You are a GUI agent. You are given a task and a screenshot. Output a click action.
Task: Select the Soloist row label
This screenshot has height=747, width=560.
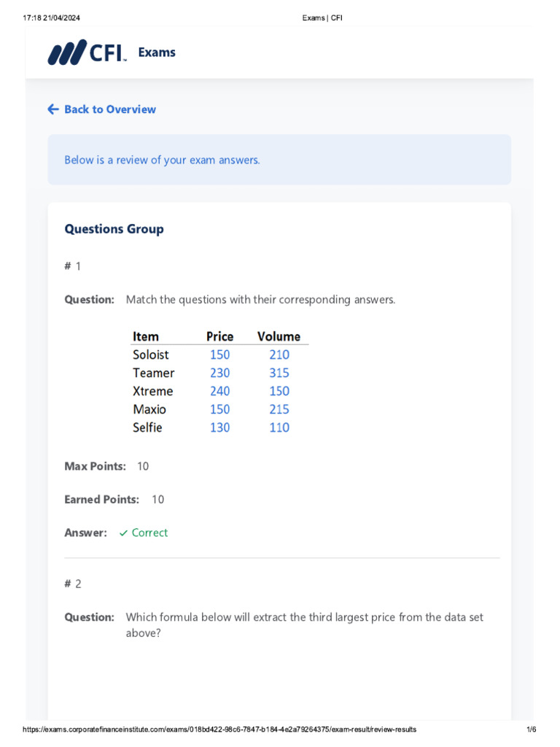pyautogui.click(x=151, y=355)
